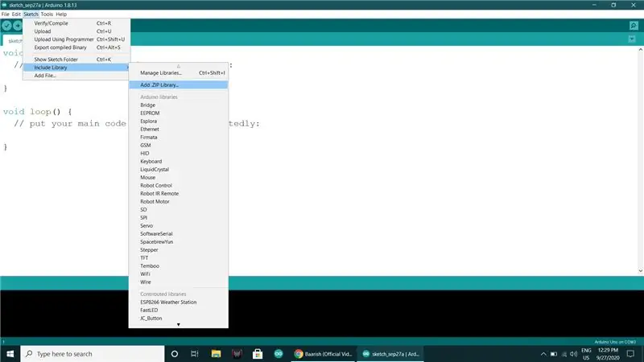The width and height of the screenshot is (644, 362).
Task: Include the FastLED library
Action: (x=178, y=311)
